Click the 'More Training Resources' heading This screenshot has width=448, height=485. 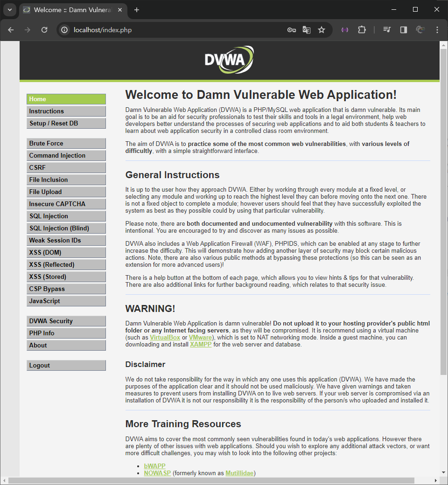(183, 424)
